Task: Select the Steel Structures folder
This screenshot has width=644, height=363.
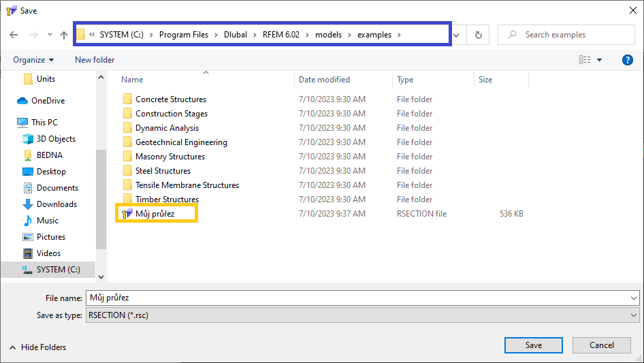Action: (x=163, y=171)
